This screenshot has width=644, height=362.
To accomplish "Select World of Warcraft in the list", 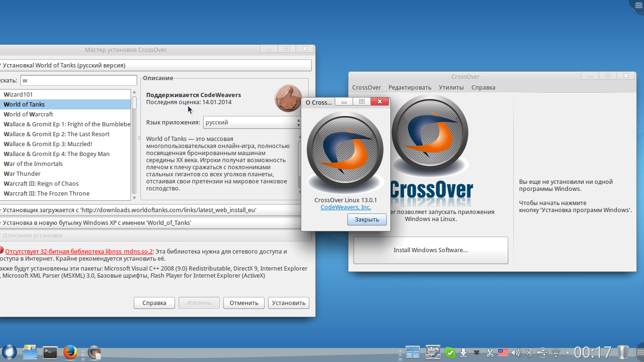I will [66, 114].
